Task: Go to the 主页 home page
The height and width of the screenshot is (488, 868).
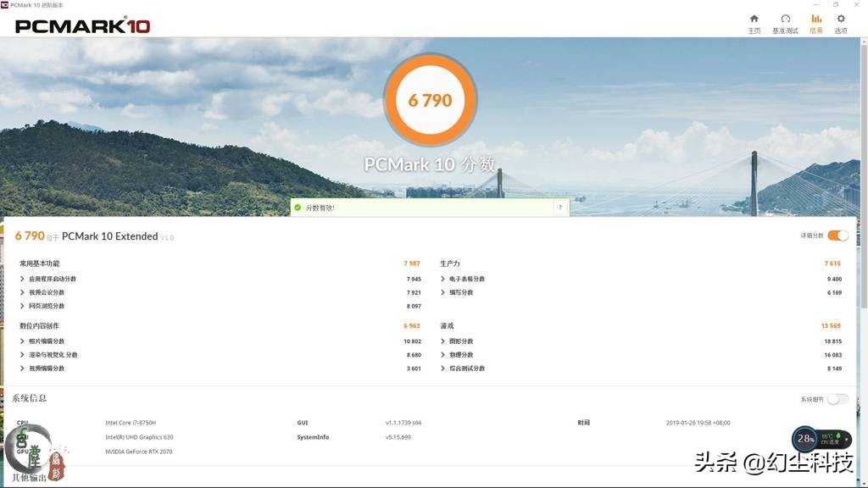Action: 754,25
